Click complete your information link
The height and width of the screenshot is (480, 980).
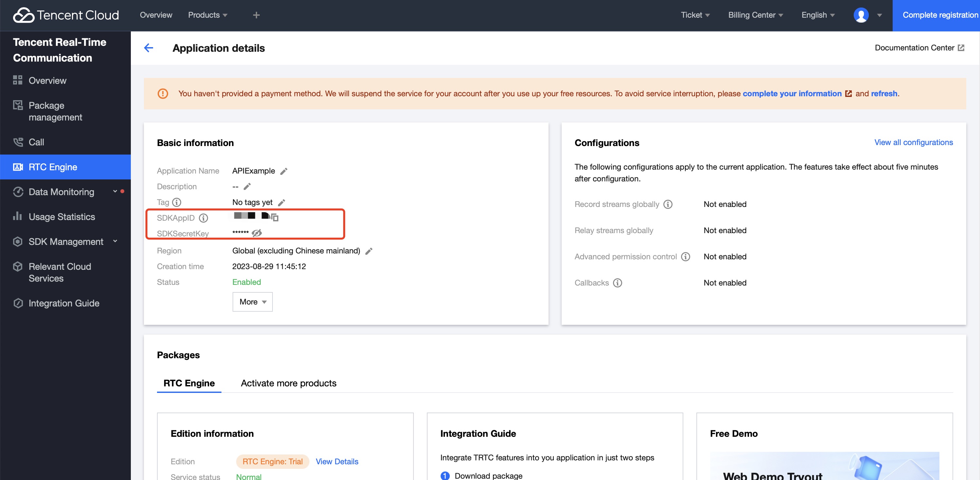click(792, 93)
